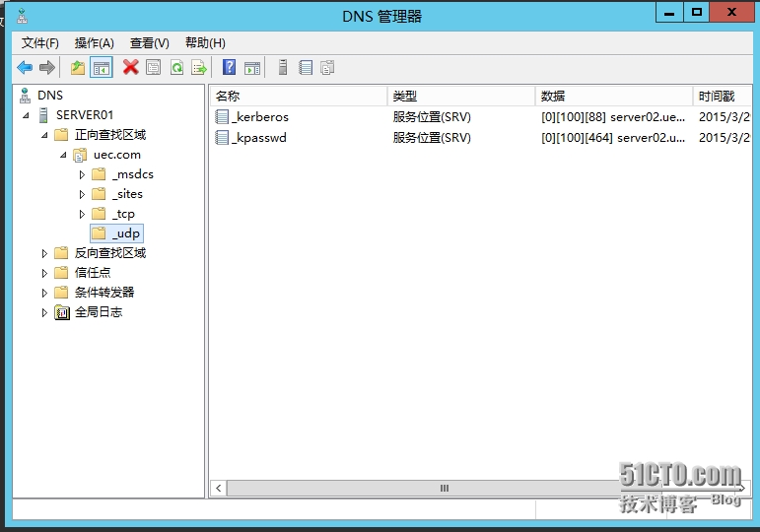Open the 文件(F) menu

[x=40, y=43]
